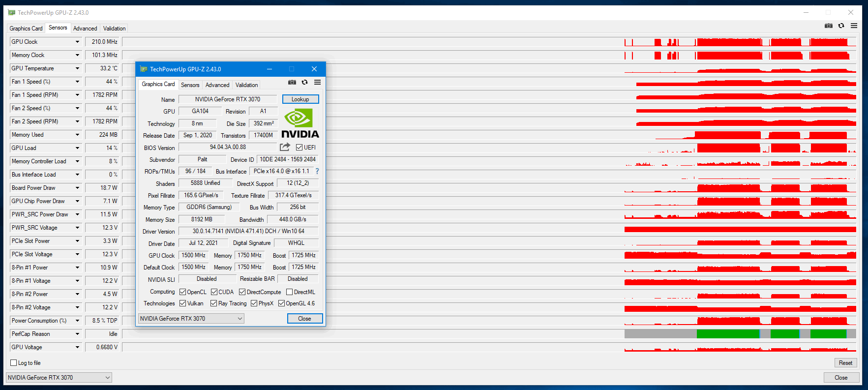Click the camera icon in the background Sensors window
This screenshot has width=868, height=390.
tap(829, 26)
